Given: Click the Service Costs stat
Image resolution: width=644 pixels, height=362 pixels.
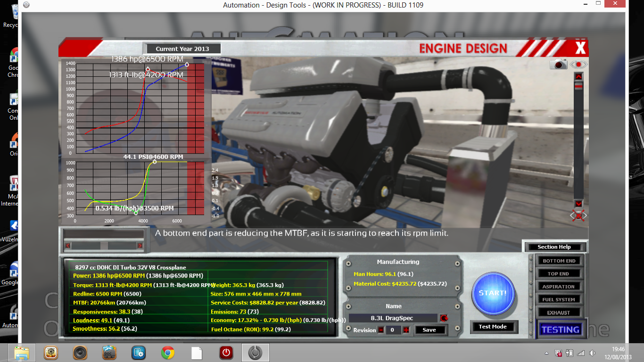Looking at the screenshot, I should pos(268,303).
